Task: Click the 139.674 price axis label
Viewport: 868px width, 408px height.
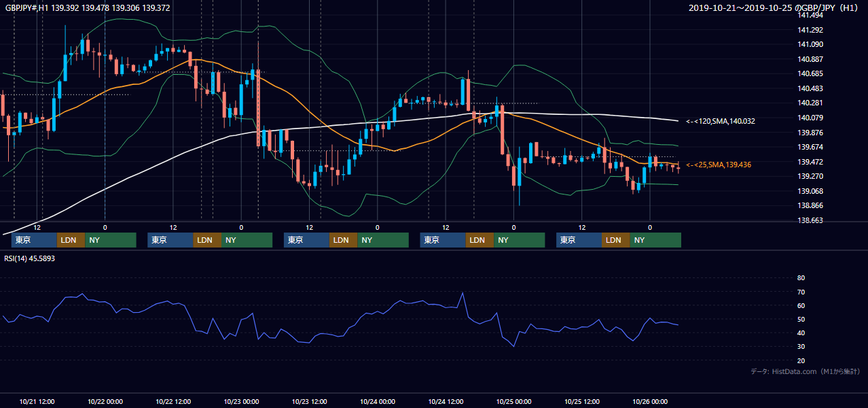Action: coord(810,148)
